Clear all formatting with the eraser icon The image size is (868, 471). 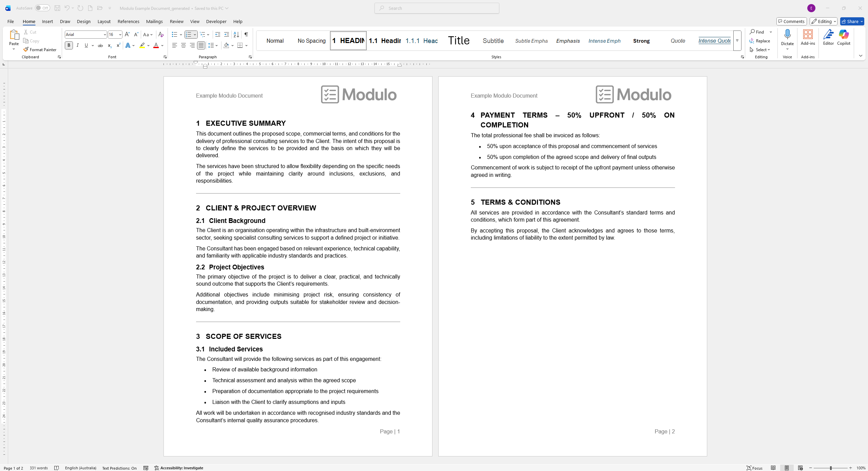point(160,34)
